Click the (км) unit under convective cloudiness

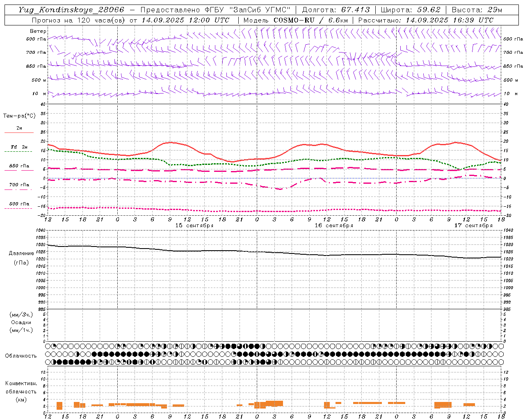click(x=21, y=399)
